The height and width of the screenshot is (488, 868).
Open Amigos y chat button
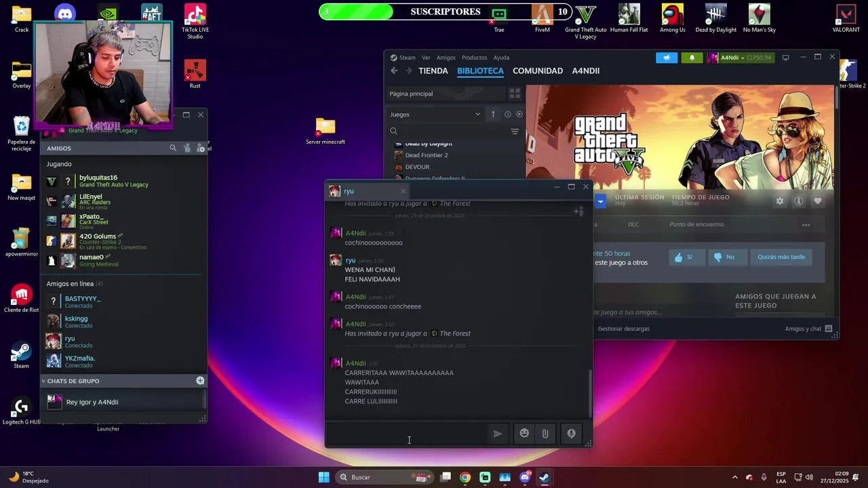[x=808, y=329]
